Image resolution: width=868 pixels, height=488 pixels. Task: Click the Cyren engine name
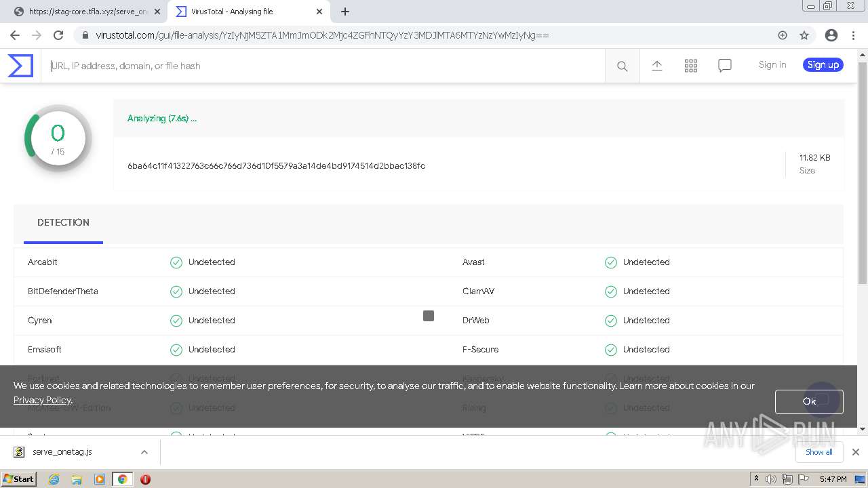click(40, 320)
